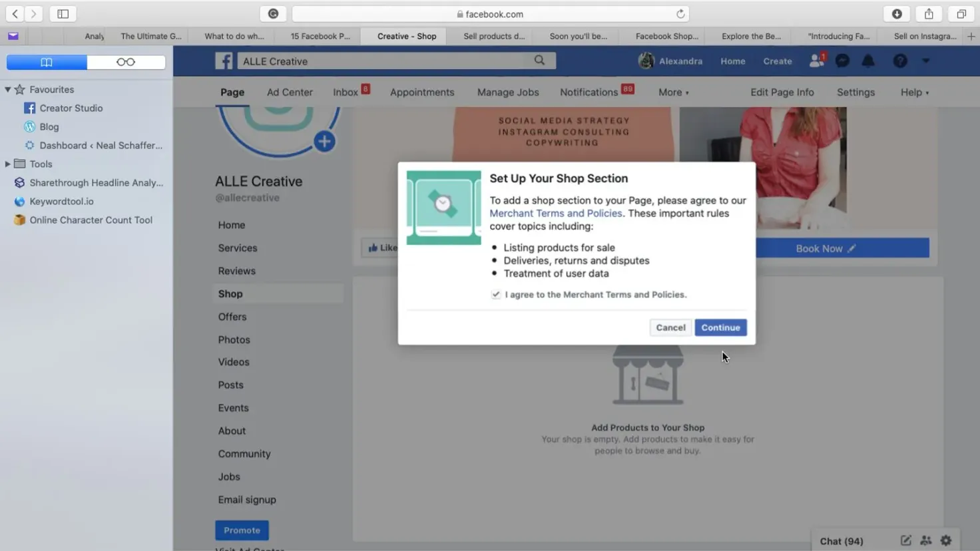Image resolution: width=980 pixels, height=551 pixels.
Task: Open chat settings gear icon
Action: pos(946,540)
